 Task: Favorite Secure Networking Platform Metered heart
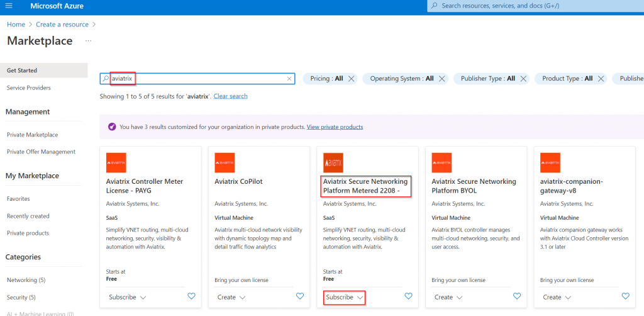[408, 296]
